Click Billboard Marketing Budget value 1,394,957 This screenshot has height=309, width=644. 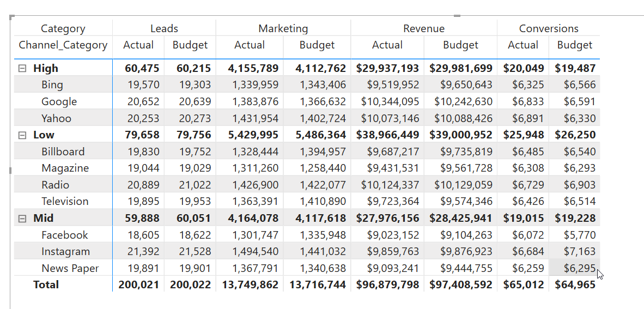pos(323,152)
